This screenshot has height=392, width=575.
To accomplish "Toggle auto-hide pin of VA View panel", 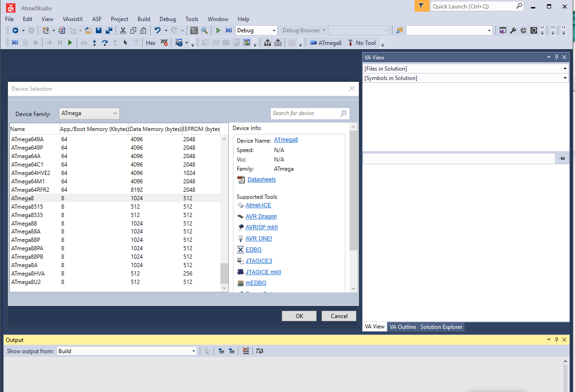I will click(x=556, y=57).
